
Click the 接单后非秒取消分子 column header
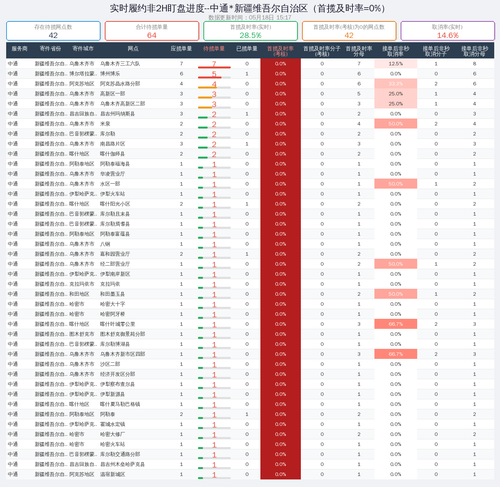coord(436,51)
